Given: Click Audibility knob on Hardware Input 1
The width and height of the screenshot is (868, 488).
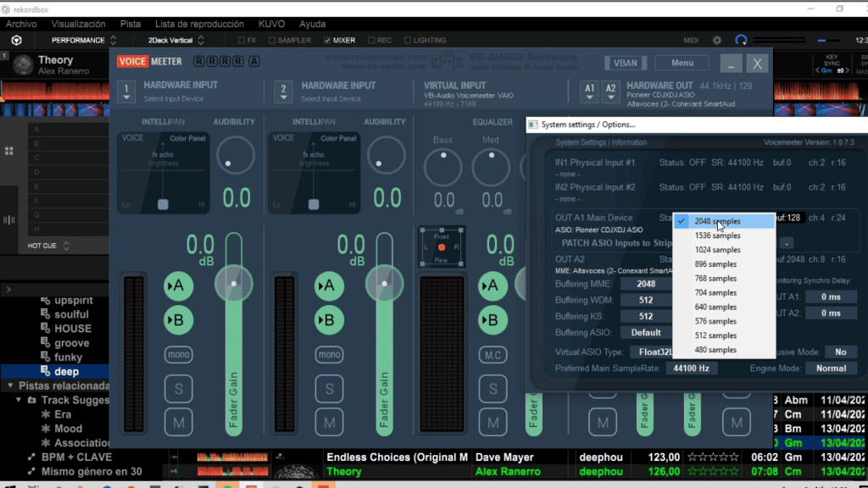Looking at the screenshot, I should (x=236, y=156).
